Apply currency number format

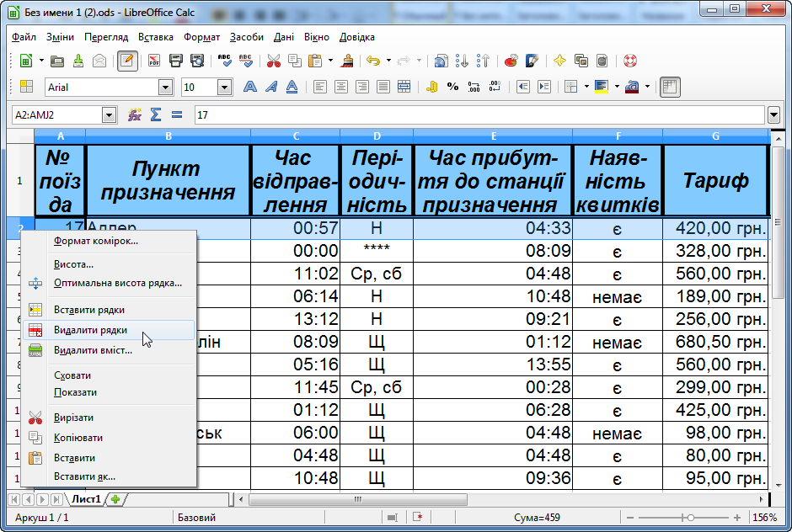(x=432, y=87)
